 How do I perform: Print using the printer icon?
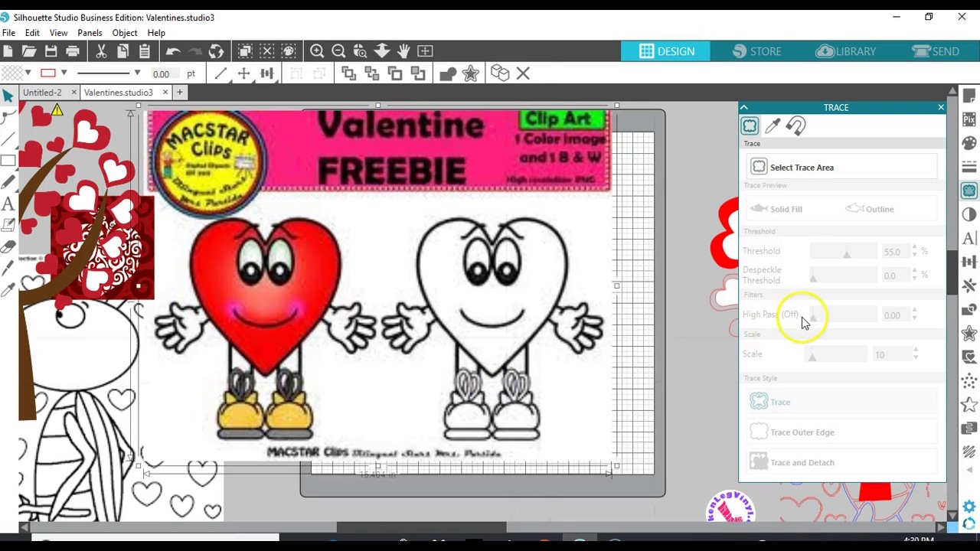point(73,51)
